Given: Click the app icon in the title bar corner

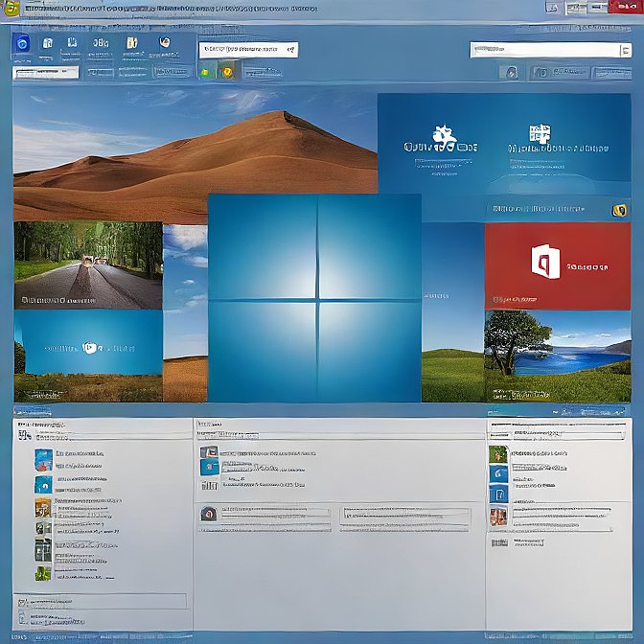Looking at the screenshot, I should click(x=11, y=9).
